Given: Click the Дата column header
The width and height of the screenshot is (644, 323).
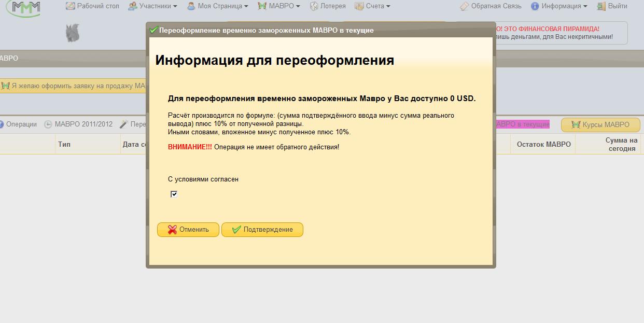Looking at the screenshot, I should pos(134,144).
